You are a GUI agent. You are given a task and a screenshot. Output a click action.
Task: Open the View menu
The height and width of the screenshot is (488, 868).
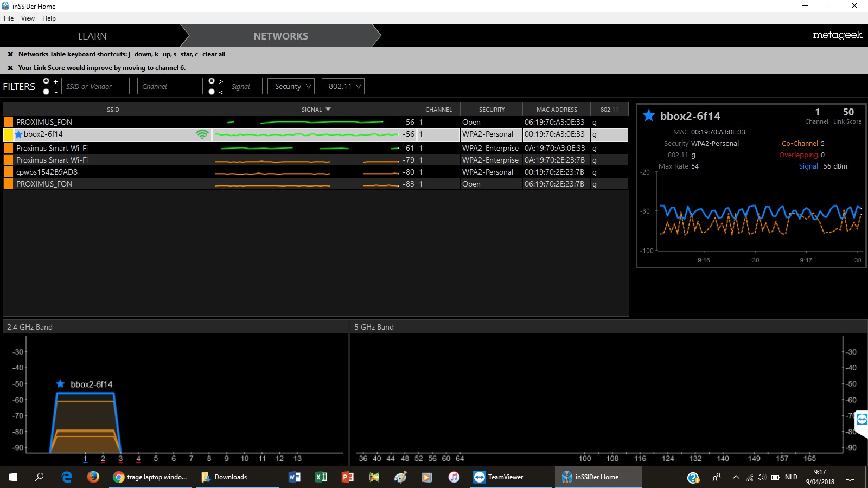coord(28,18)
